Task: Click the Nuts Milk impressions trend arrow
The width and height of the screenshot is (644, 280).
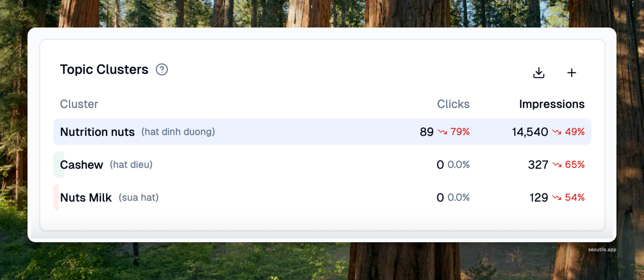Action: point(557,197)
